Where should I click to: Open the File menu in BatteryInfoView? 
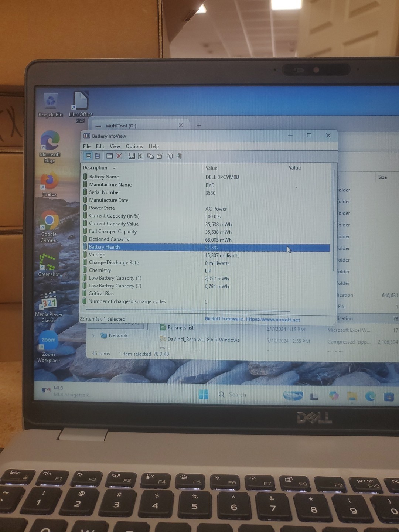[87, 146]
